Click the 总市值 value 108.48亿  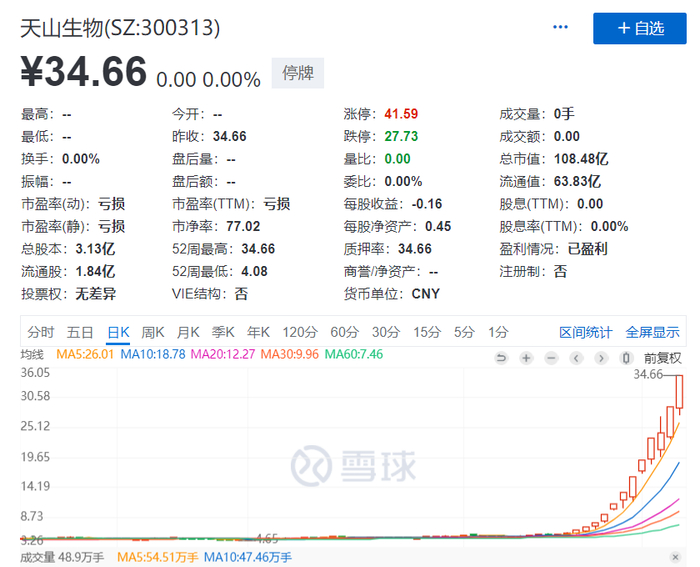(581, 159)
